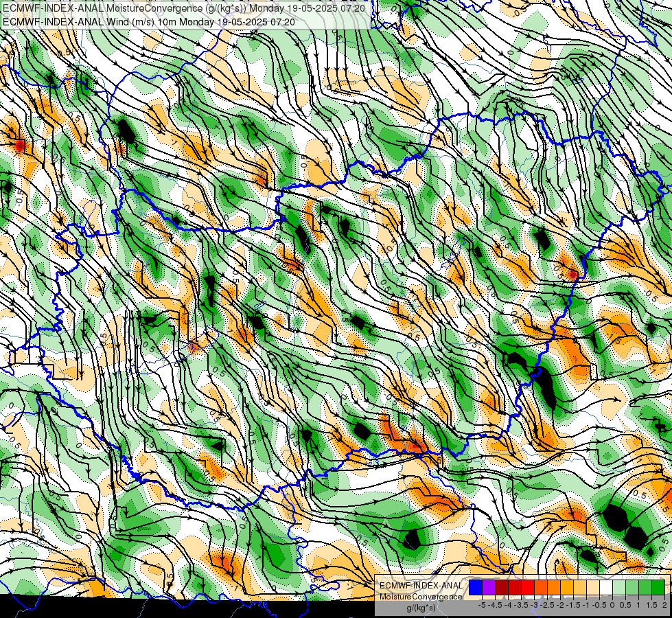Viewport: 672px width, 618px height.
Task: Select the crimson swatch between -4 and -3.5
Action: pyautogui.click(x=515, y=588)
